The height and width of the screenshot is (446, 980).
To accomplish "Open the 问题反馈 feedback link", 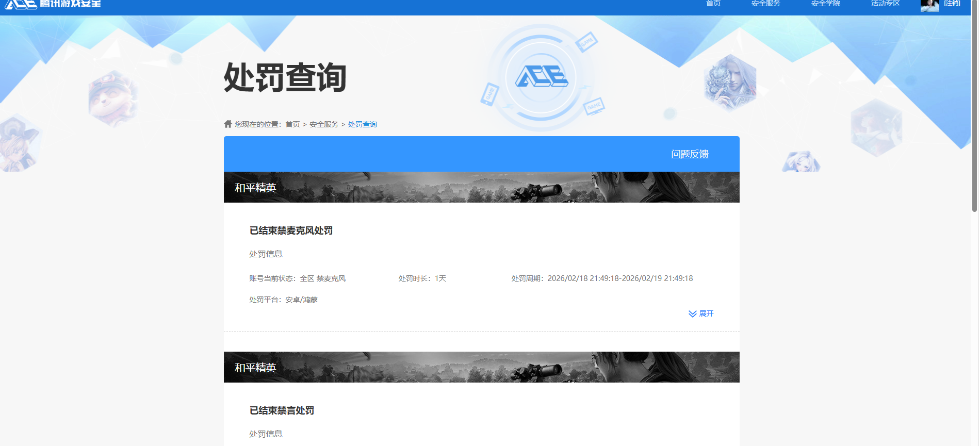I will click(x=690, y=154).
